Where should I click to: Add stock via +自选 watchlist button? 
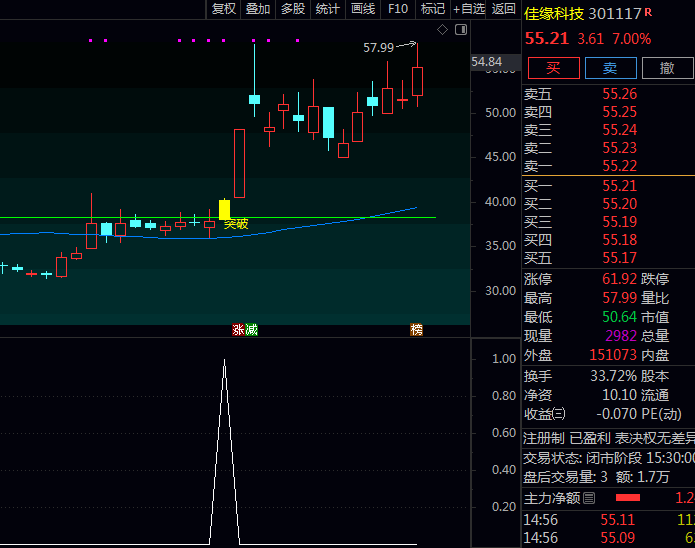(x=468, y=9)
